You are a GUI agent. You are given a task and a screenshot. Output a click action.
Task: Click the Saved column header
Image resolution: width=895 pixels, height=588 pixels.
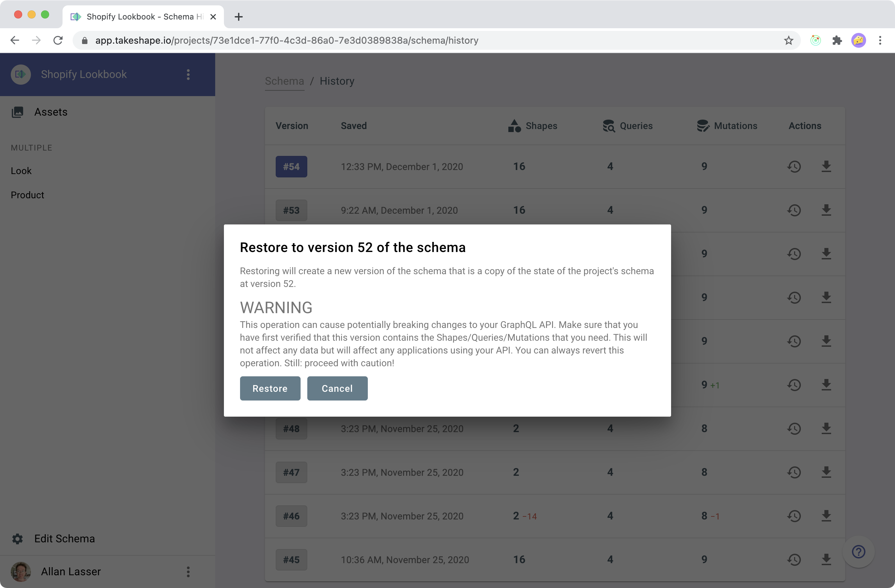[x=353, y=126]
